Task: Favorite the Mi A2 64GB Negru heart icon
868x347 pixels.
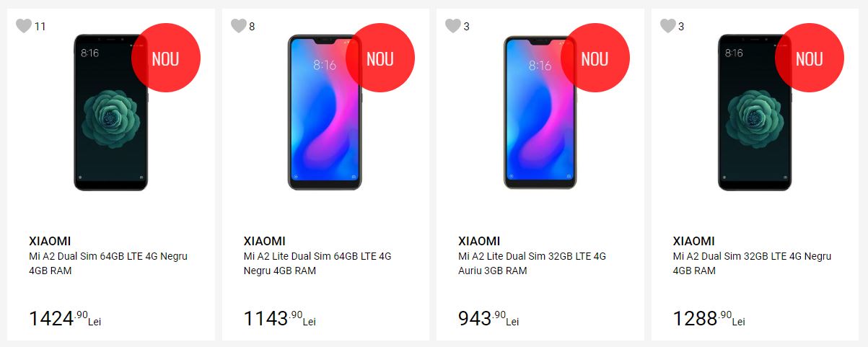Action: coord(24,26)
